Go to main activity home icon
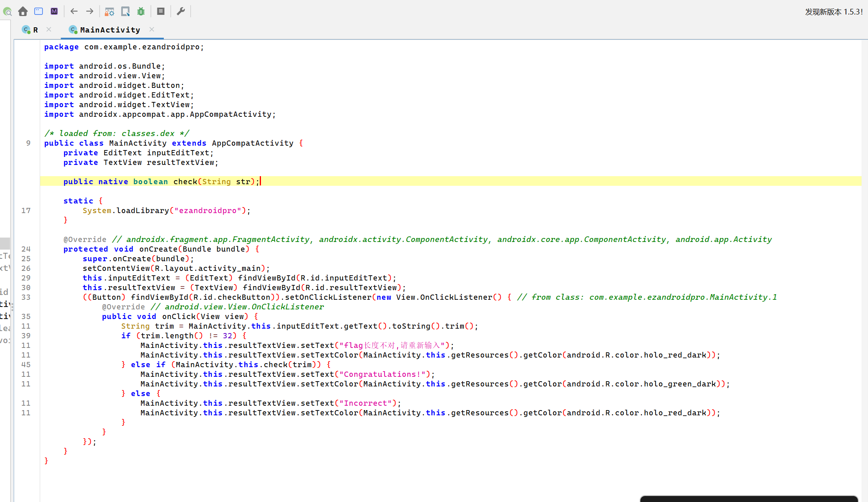The image size is (868, 502). point(23,12)
